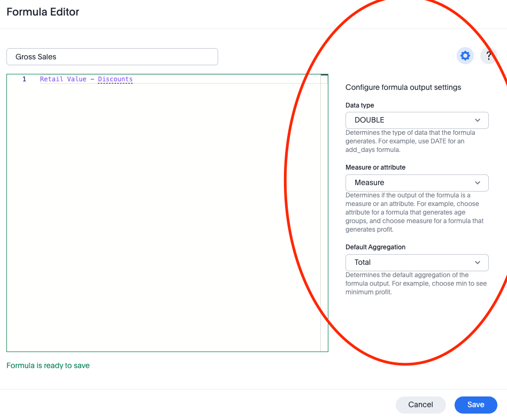
Task: Open the Measure or attribute dropdown
Action: (x=417, y=183)
